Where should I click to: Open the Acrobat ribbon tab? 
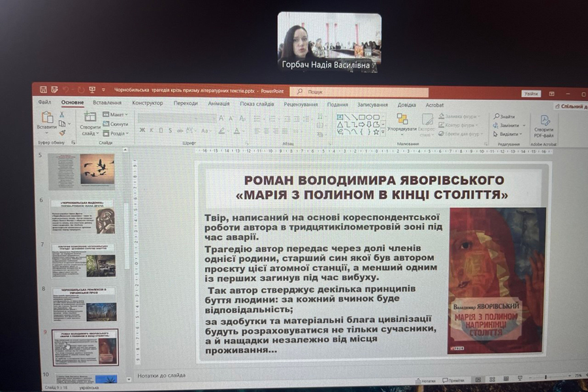[x=434, y=105]
